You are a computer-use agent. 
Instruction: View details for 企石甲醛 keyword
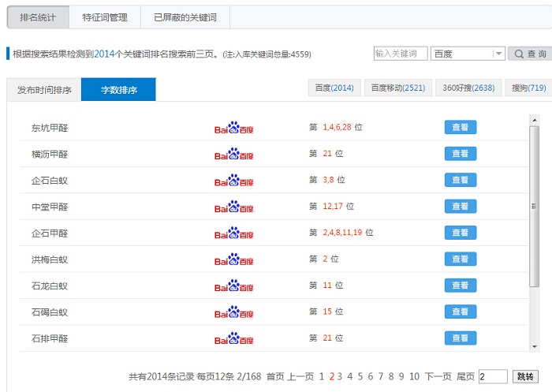(x=461, y=233)
